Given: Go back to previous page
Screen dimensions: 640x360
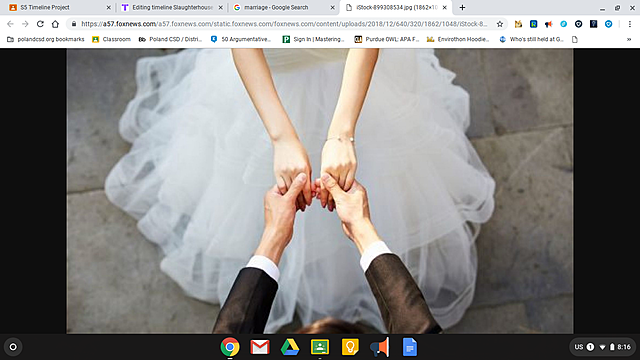Looking at the screenshot, I should pyautogui.click(x=10, y=24).
